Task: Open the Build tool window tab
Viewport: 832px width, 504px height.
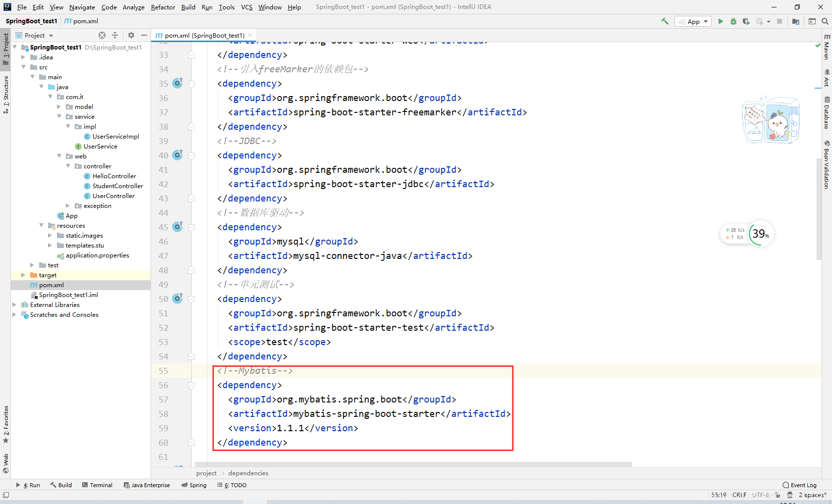Action: pos(61,485)
